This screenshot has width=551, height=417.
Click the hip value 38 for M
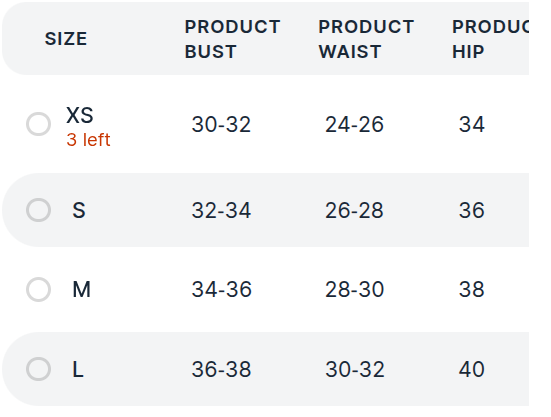click(472, 289)
